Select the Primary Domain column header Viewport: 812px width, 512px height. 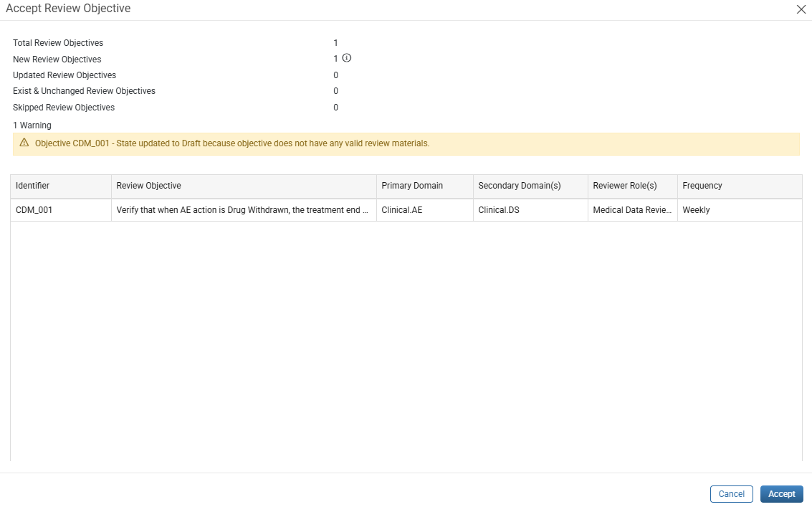425,186
